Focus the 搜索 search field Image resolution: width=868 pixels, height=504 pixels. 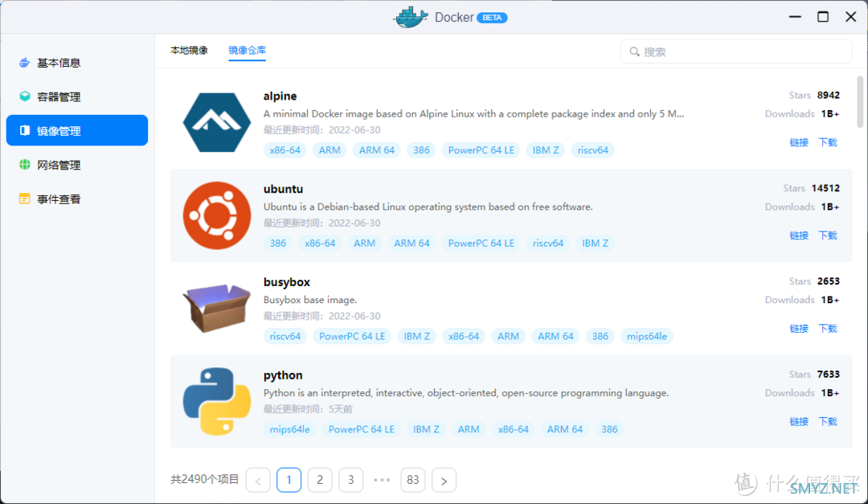pos(735,51)
